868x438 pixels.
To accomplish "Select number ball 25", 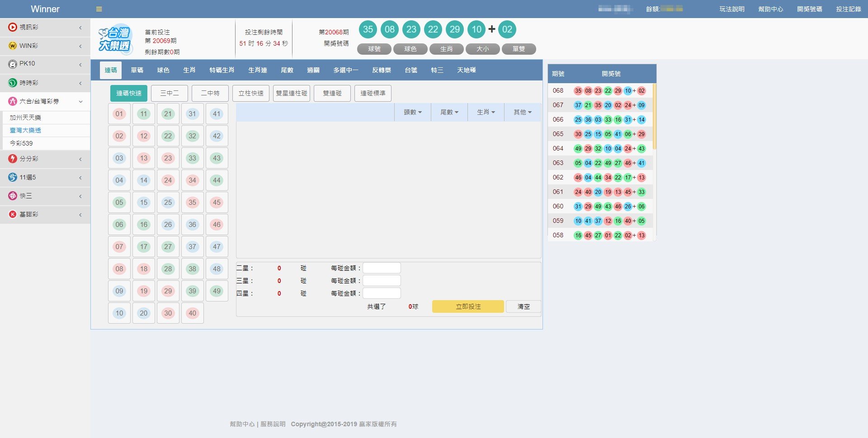I will [x=168, y=203].
